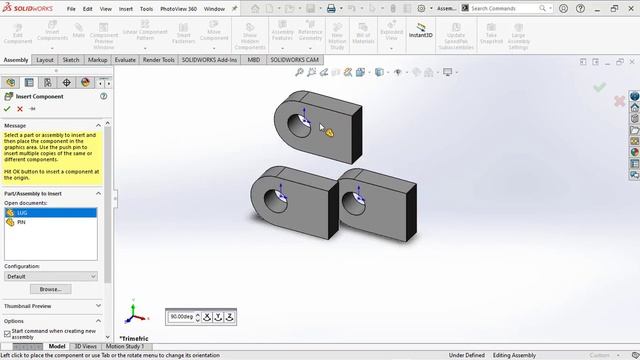Viewport: 640px width, 360px height.
Task: Click View Orientation cube icon
Action: 360,72
